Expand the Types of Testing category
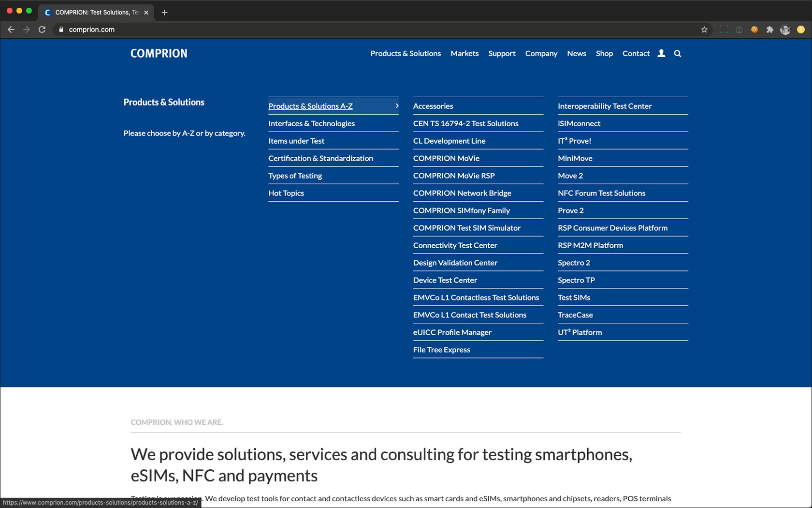This screenshot has height=508, width=812. (x=295, y=176)
